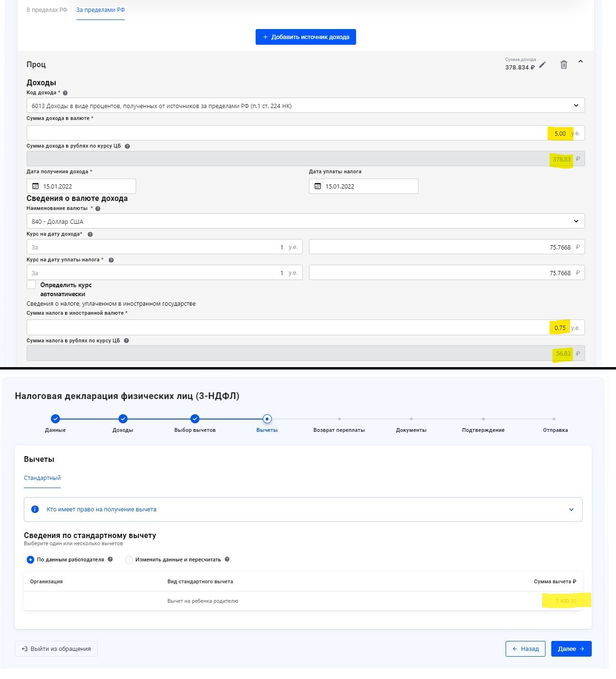
Task: Click Сумма дохода в валюте field
Action: [306, 133]
